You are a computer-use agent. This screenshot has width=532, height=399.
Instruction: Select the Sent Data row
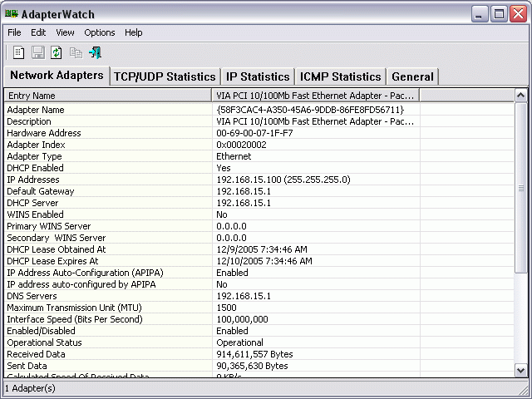(259, 366)
